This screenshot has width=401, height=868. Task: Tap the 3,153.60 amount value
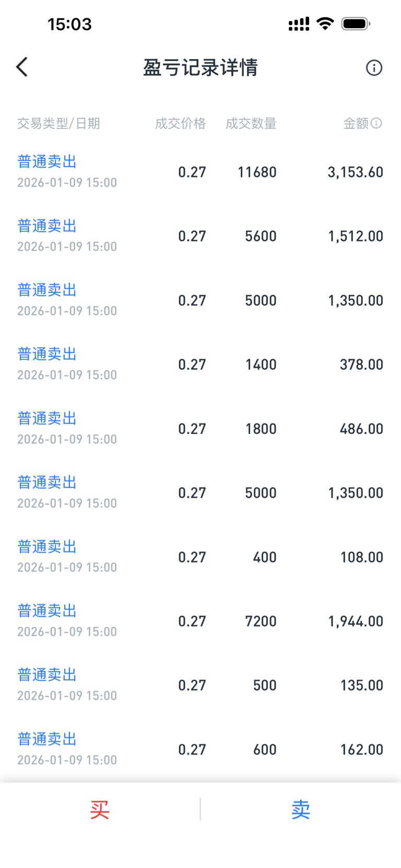pos(355,172)
